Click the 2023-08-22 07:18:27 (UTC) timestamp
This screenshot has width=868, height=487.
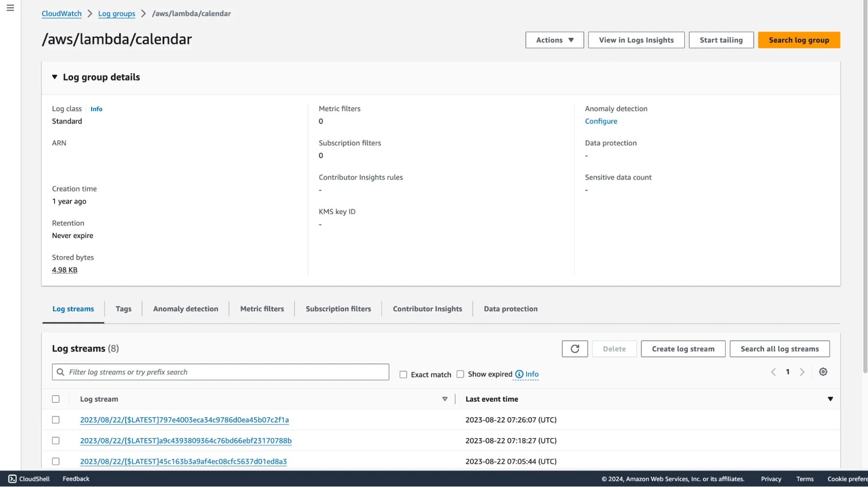coord(511,441)
